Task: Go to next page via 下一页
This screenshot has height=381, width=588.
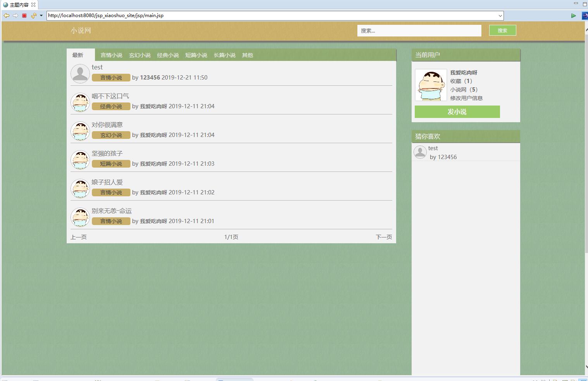Action: [384, 237]
